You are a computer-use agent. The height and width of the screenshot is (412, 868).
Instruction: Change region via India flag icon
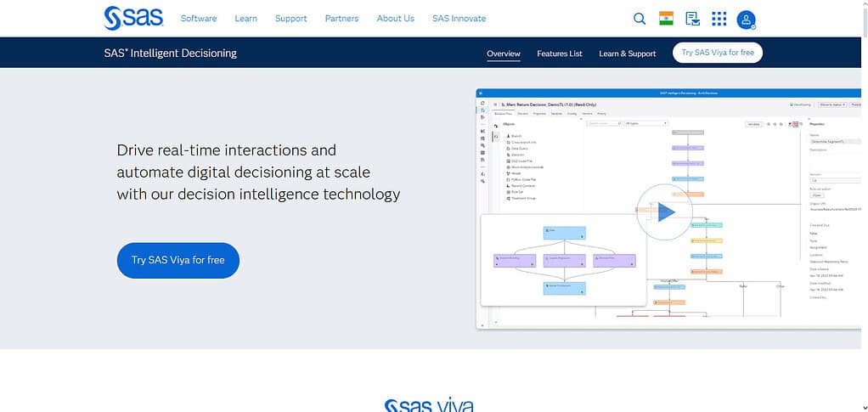coord(666,19)
